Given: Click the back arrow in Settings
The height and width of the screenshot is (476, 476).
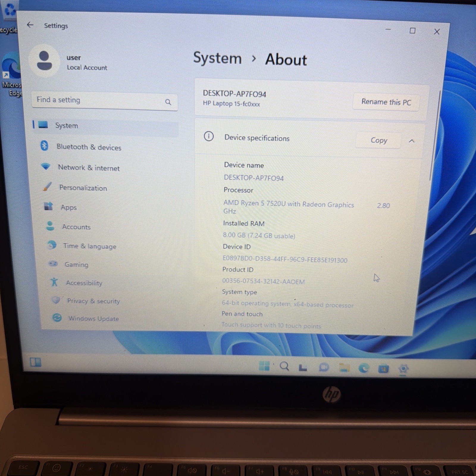Looking at the screenshot, I should tap(30, 25).
